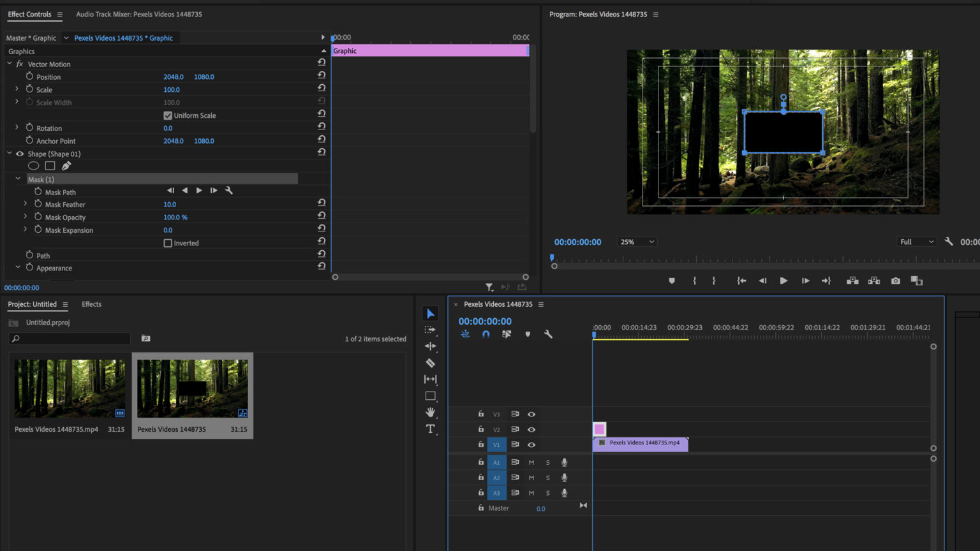Viewport: 980px width, 551px height.
Task: Open the timeline settings wrench icon
Action: [x=548, y=334]
